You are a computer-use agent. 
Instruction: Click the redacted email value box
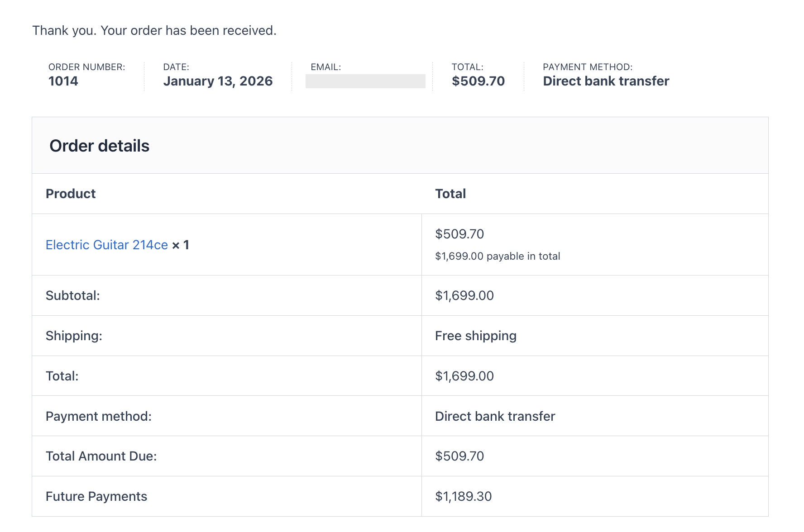[x=365, y=81]
